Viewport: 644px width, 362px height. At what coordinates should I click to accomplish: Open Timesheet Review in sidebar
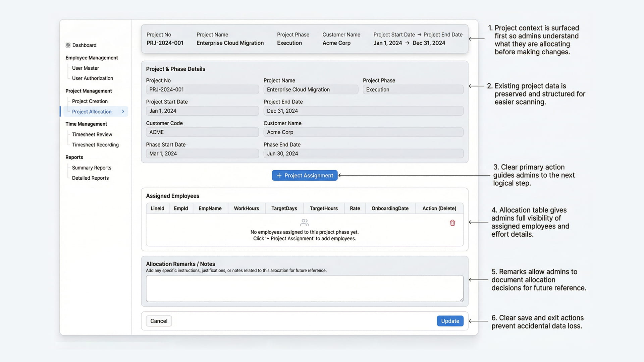pos(92,134)
